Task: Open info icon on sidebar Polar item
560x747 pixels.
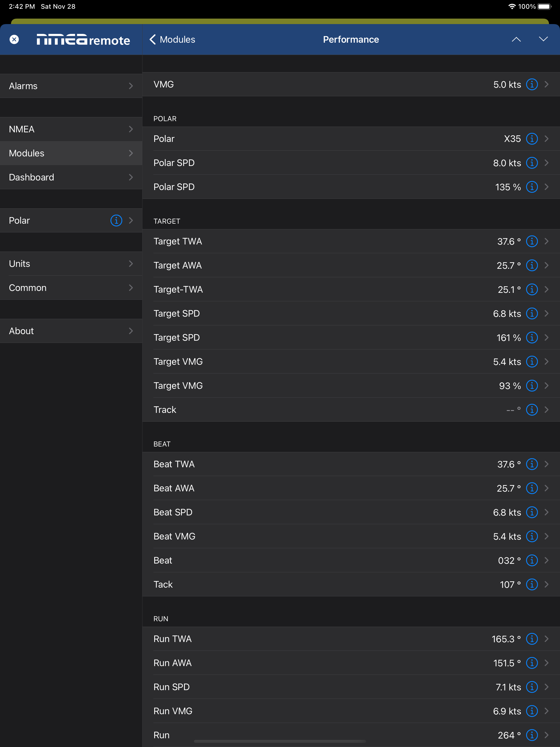Action: point(116,221)
